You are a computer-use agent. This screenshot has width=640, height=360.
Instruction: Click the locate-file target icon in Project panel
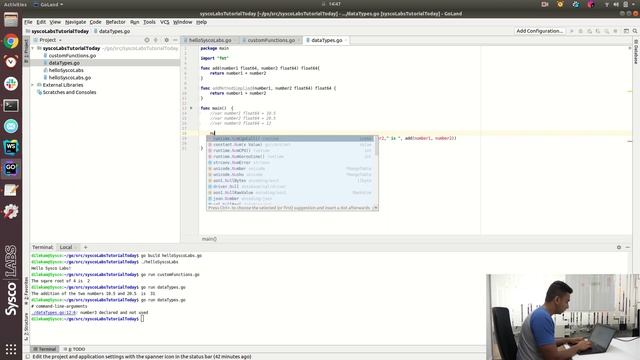147,40
